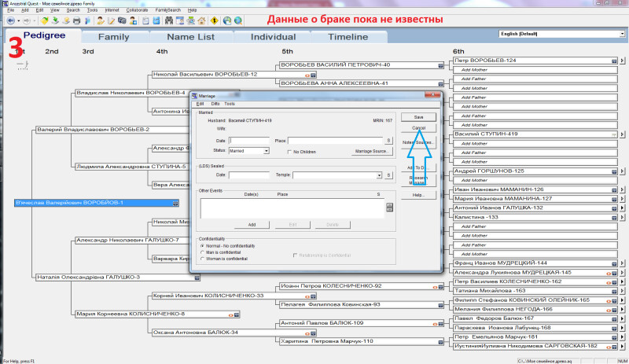
Task: Click the Home house icon
Action: click(x=201, y=20)
